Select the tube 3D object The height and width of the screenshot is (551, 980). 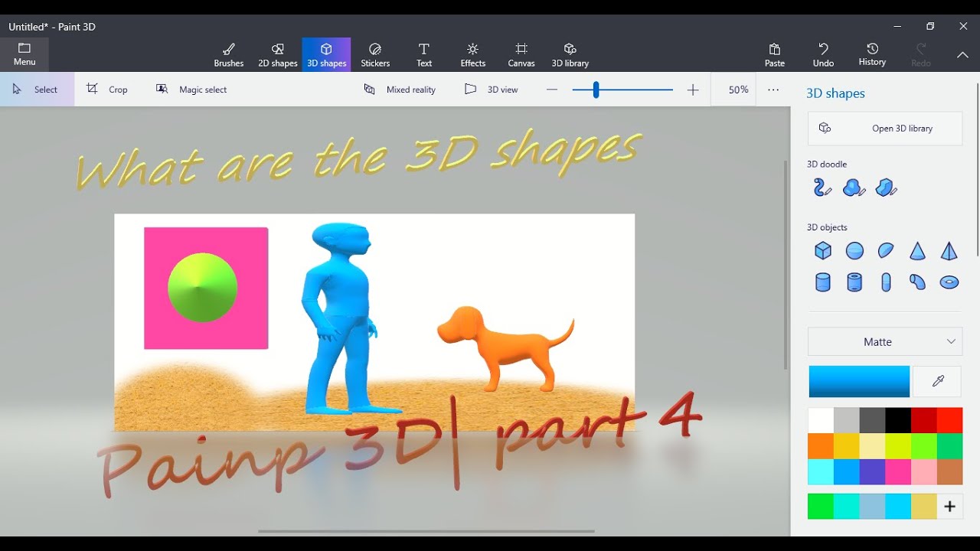point(854,282)
